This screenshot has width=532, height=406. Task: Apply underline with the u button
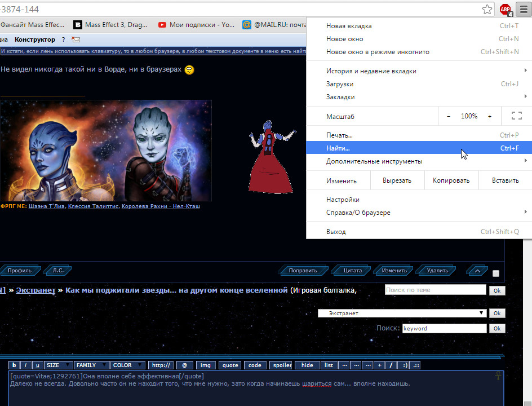[37, 365]
